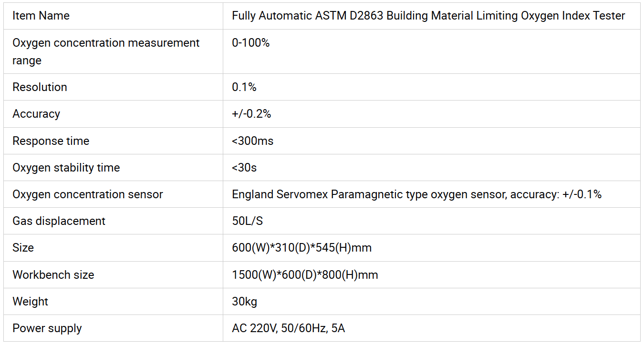
Task: Click the "Accuracy" row label
Action: [x=36, y=114]
